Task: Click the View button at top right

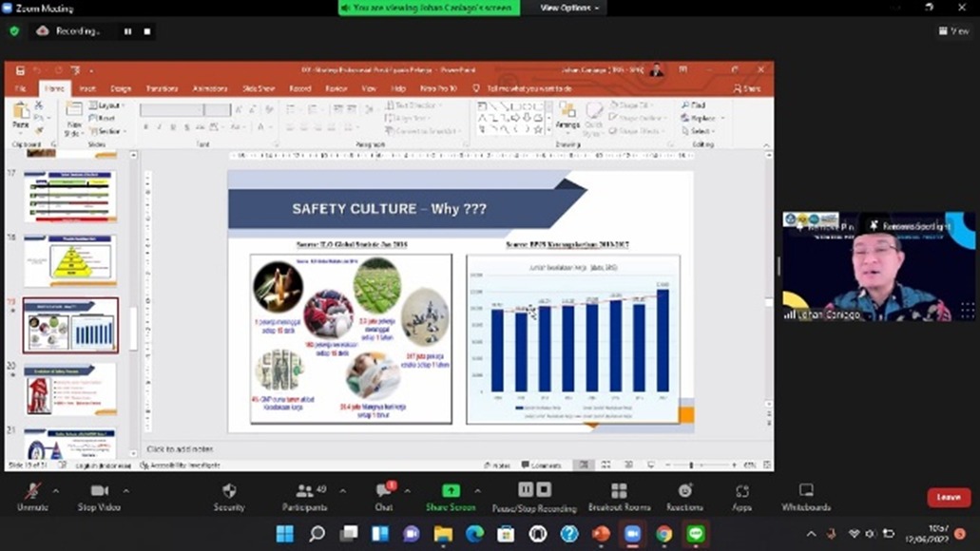Action: click(953, 31)
